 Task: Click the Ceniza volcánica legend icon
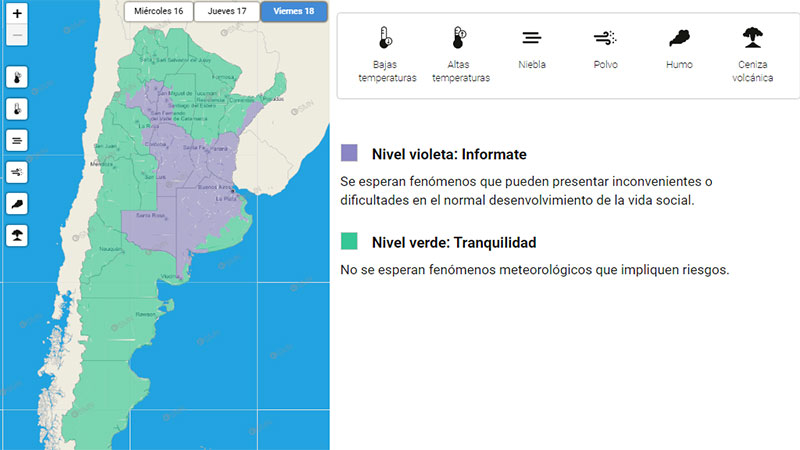(x=752, y=39)
